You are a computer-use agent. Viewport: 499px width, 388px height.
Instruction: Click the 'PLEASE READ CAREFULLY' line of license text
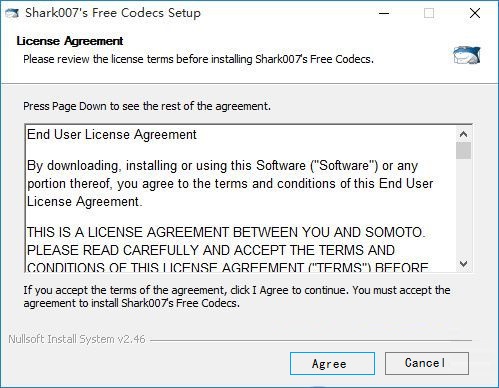click(211, 250)
